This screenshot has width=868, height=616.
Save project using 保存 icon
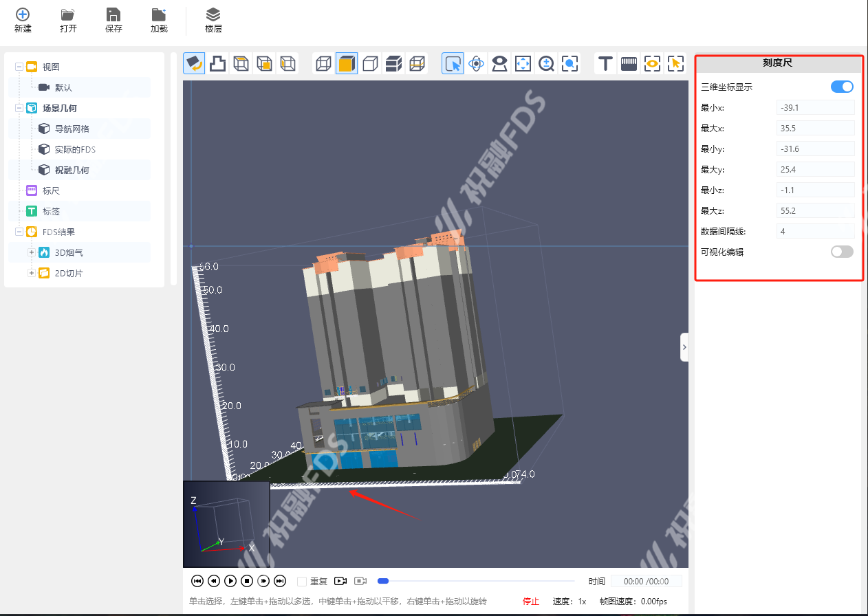click(x=113, y=14)
